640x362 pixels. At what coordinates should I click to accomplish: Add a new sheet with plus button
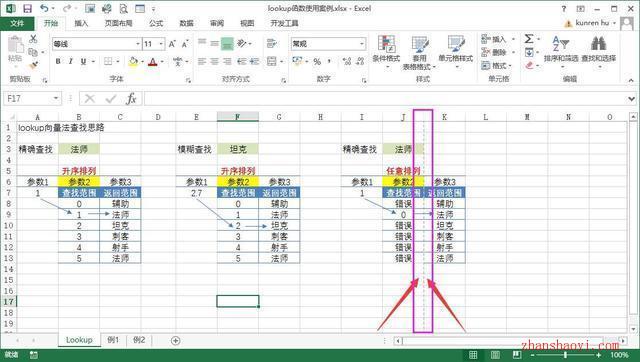pyautogui.click(x=176, y=340)
